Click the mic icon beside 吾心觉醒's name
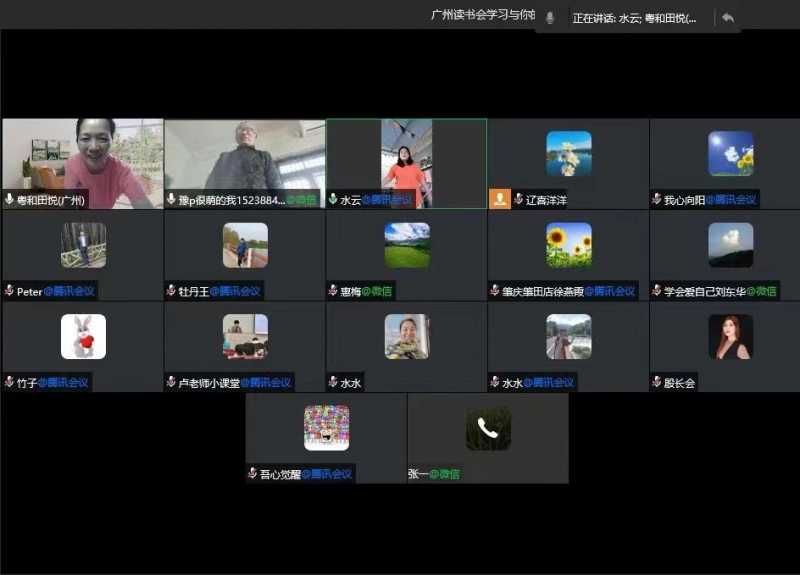Image resolution: width=800 pixels, height=575 pixels. (253, 473)
